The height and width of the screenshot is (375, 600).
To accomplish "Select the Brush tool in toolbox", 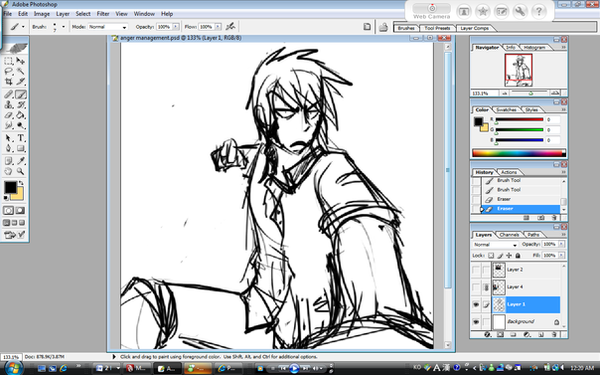I will click(21, 94).
